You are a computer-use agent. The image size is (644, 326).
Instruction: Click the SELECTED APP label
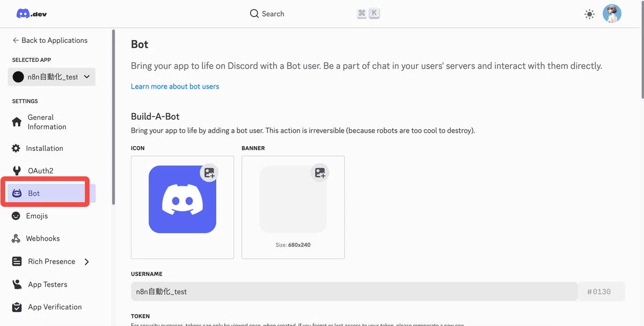point(32,60)
